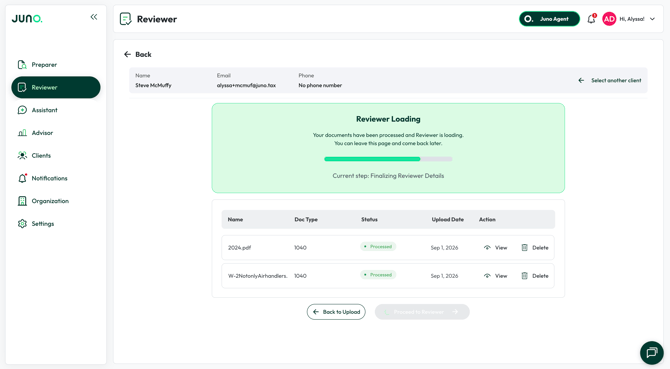Click upload date of W-2NotonlyAirhandlers row
The image size is (670, 369).
[x=444, y=276]
